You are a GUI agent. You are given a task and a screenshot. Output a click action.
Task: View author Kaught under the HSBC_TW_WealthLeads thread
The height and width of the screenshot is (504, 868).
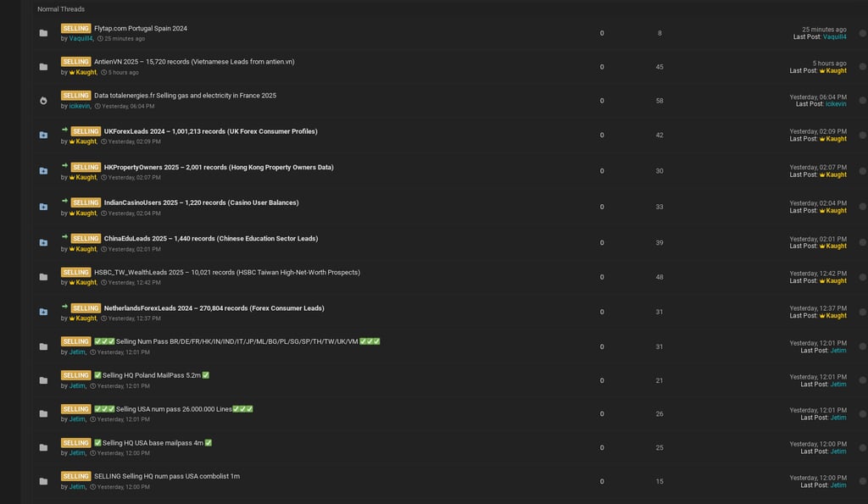[x=83, y=282]
